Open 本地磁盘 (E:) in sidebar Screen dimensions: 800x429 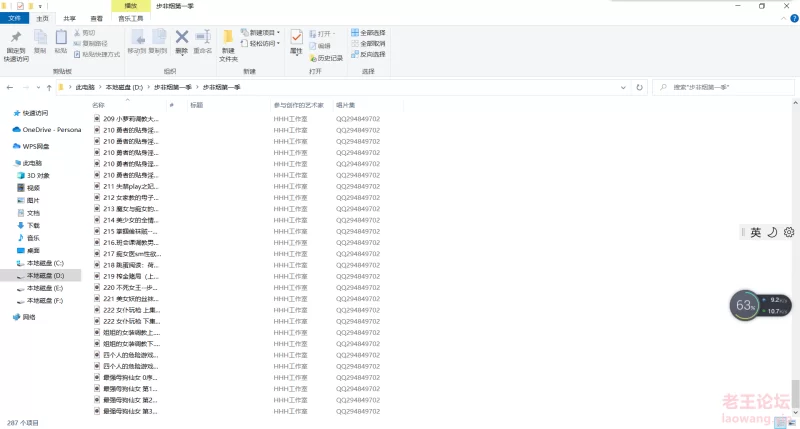(40, 288)
